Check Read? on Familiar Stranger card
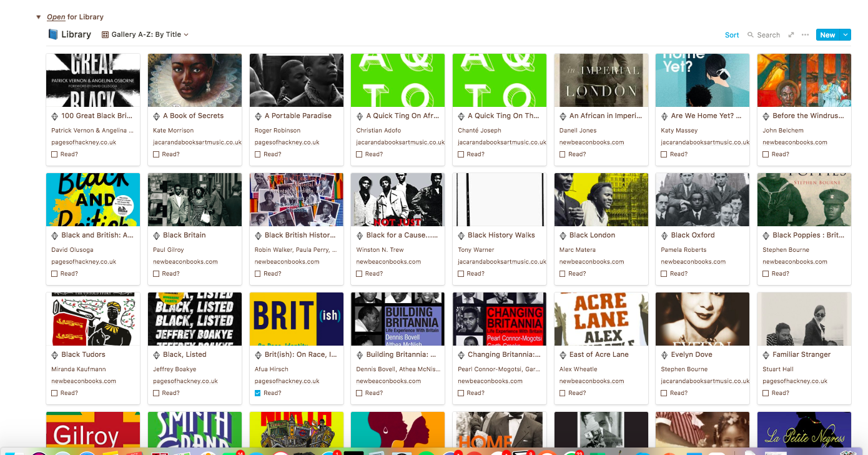The height and width of the screenshot is (455, 868). point(766,393)
